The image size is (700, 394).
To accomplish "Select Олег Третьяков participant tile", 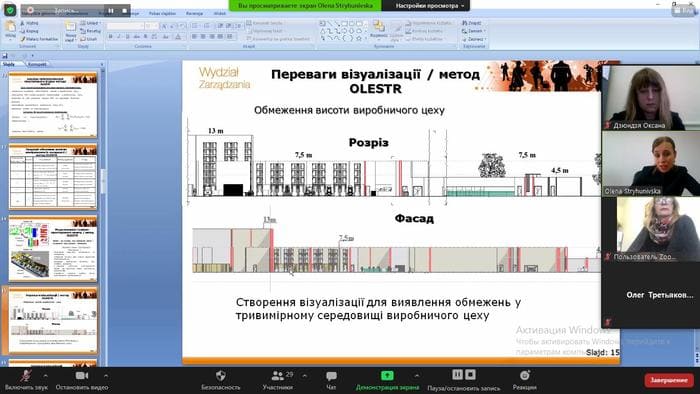I will coord(651,295).
